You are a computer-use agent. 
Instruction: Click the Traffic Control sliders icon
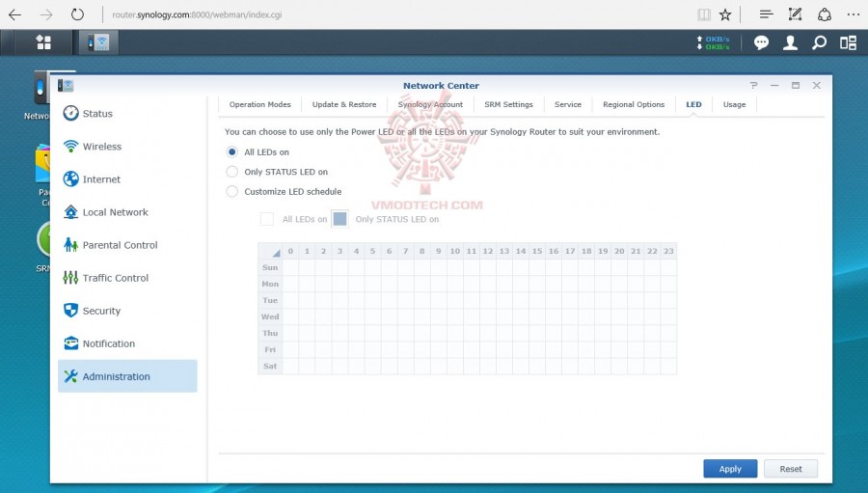[x=70, y=278]
